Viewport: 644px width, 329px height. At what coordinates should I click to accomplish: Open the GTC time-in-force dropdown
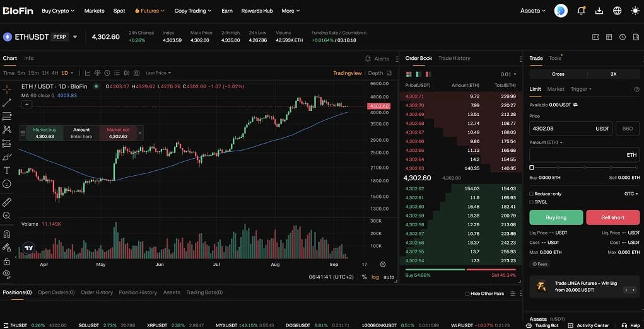click(631, 194)
